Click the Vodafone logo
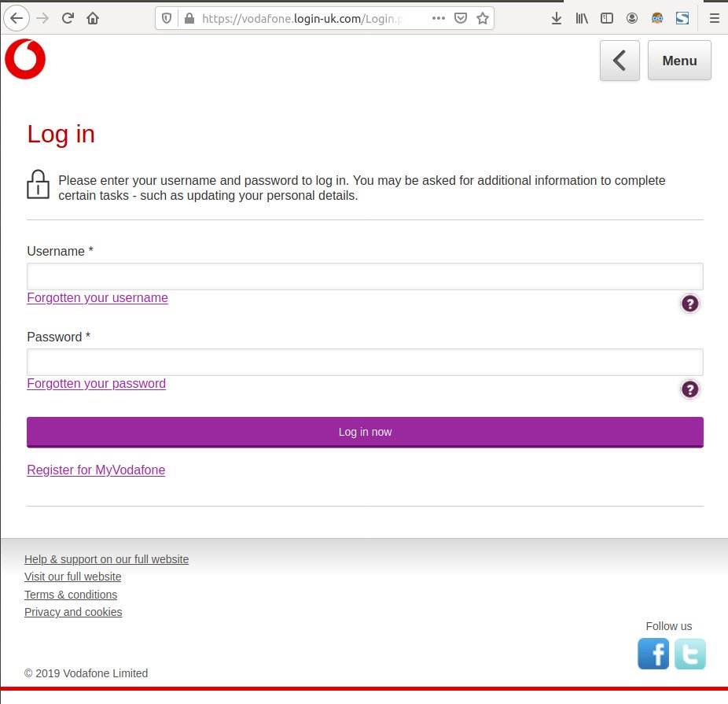Image resolution: width=728 pixels, height=704 pixels. click(25, 59)
